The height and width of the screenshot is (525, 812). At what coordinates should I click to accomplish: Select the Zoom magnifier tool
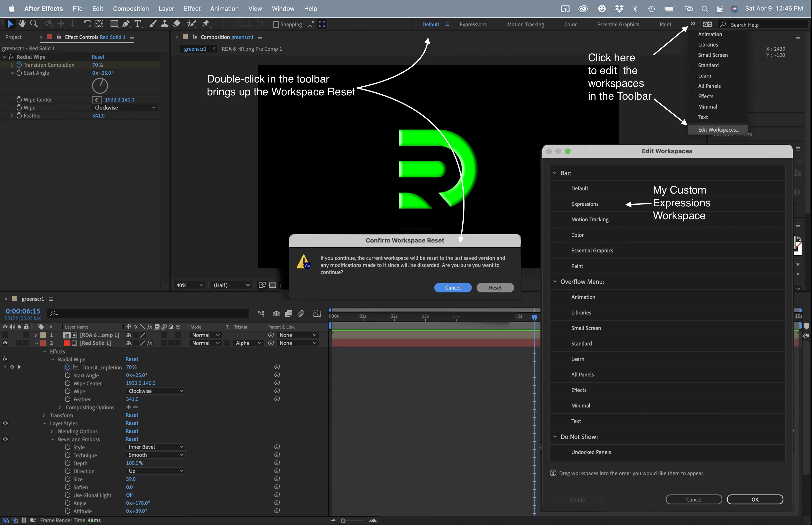point(34,23)
